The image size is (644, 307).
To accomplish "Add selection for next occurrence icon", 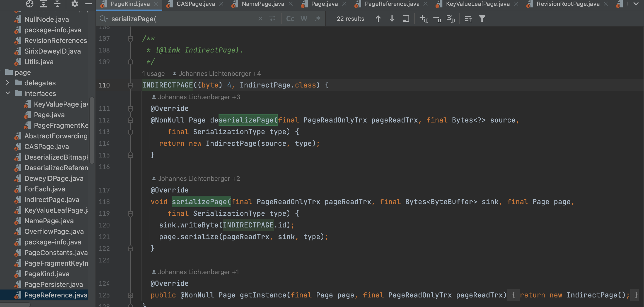I will click(423, 19).
